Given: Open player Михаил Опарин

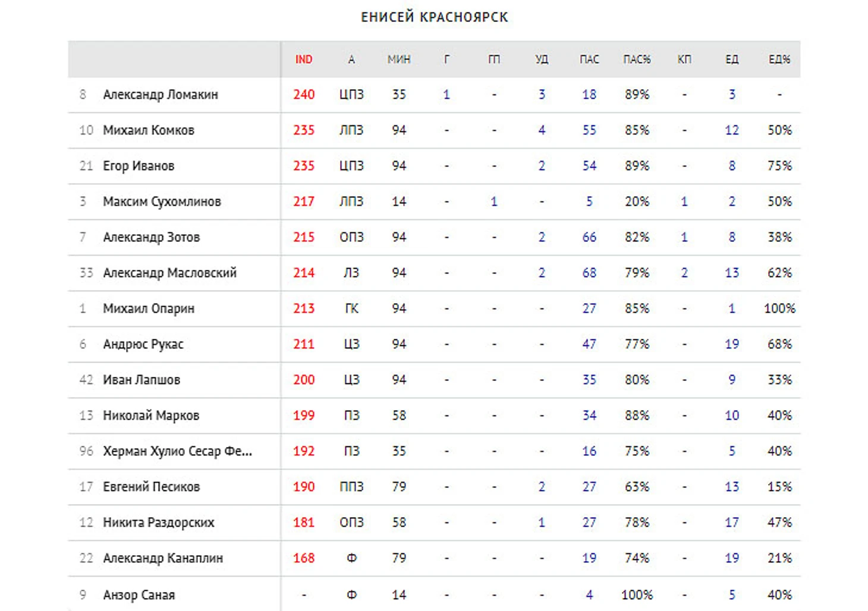Looking at the screenshot, I should [149, 308].
